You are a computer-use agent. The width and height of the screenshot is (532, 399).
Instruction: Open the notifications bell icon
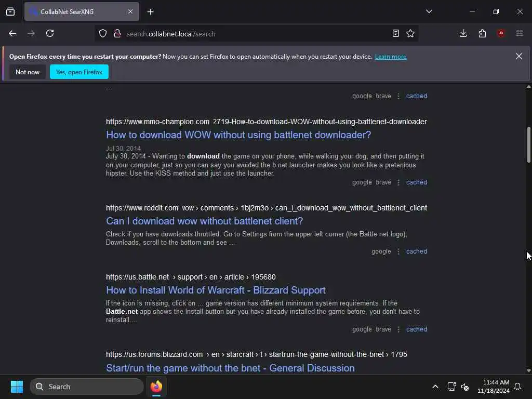[518, 387]
